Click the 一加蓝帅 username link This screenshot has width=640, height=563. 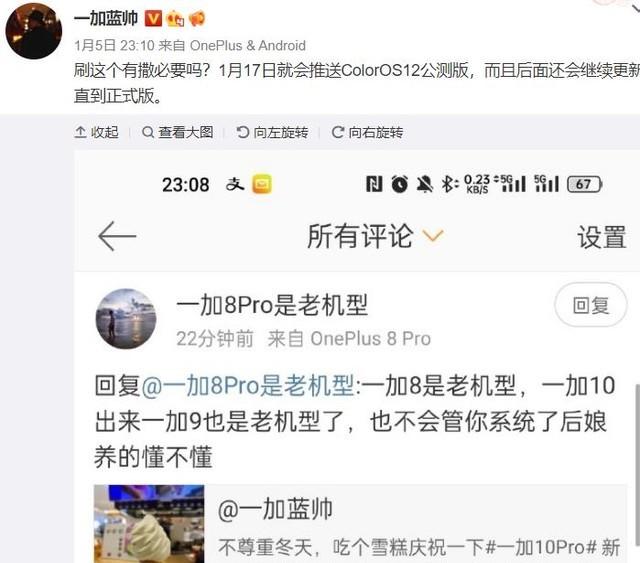106,19
